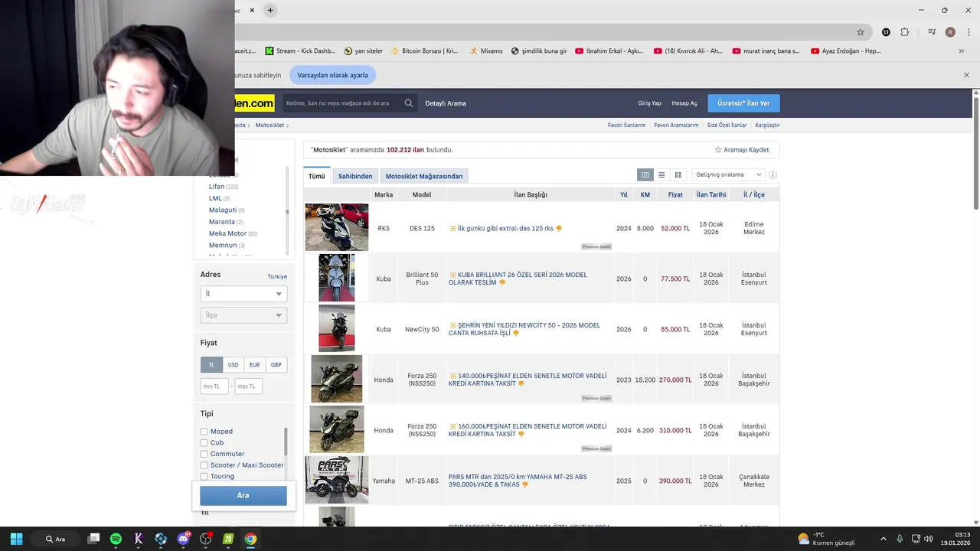Viewport: 980px width, 551px height.
Task: Open Favori İlanlarım menu link
Action: pos(626,125)
